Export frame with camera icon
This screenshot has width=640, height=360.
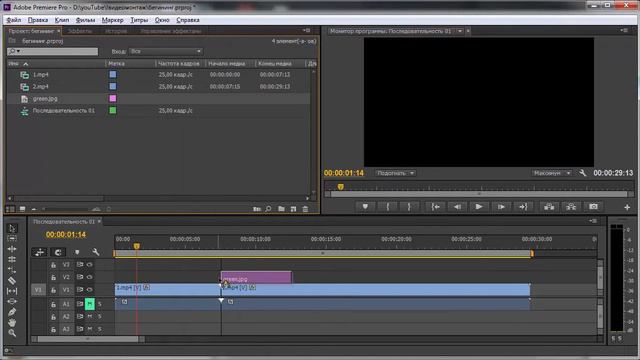click(593, 207)
